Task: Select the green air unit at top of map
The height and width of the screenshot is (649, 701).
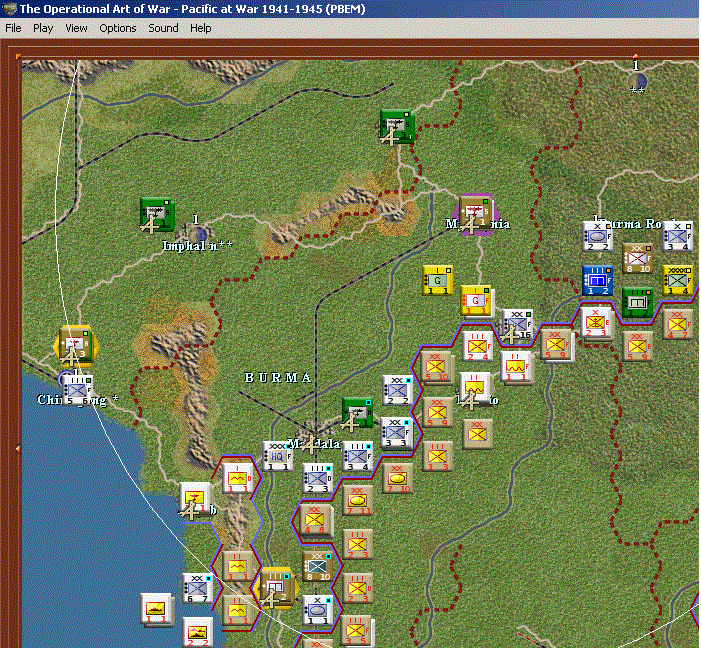Action: click(397, 126)
